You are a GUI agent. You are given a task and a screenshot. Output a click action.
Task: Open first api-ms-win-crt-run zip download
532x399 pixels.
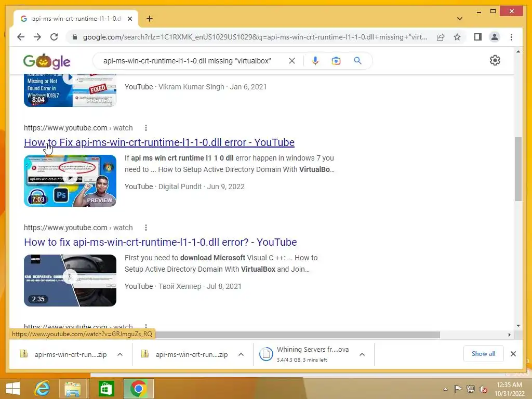tap(64, 354)
